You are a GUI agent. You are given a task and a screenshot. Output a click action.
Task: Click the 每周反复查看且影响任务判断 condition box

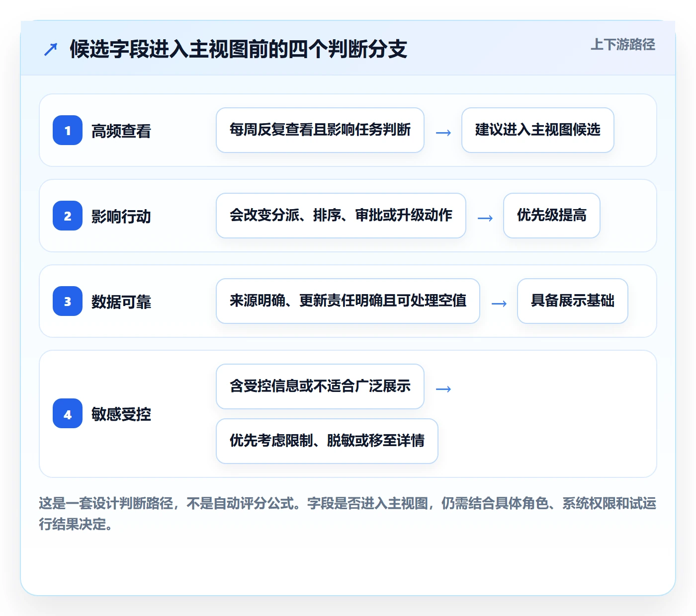(320, 130)
